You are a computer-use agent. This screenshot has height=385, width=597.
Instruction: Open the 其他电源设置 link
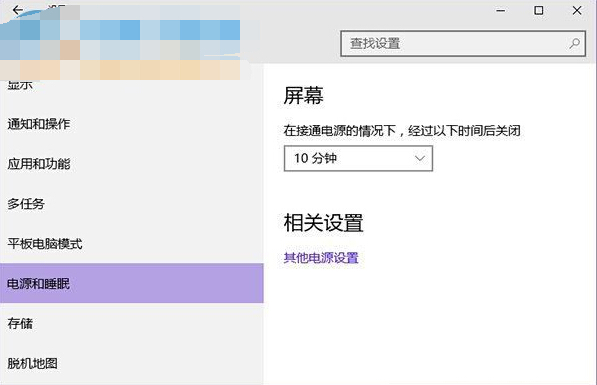pos(321,258)
